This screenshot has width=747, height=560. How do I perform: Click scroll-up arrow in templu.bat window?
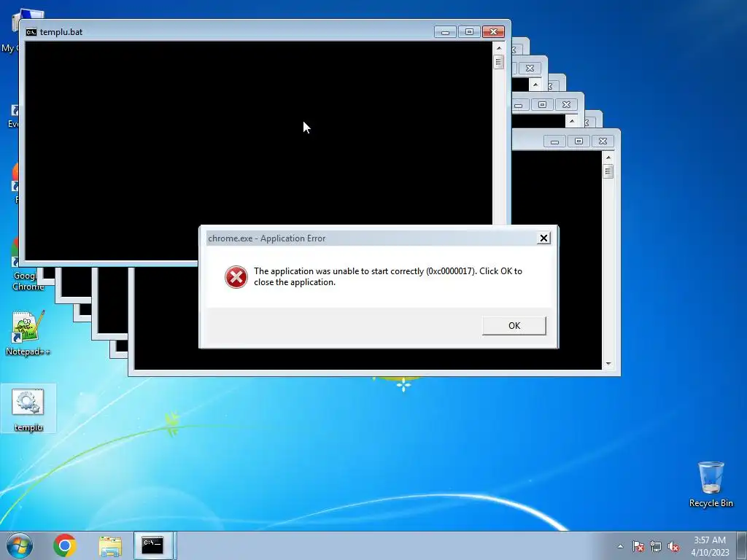click(x=499, y=48)
